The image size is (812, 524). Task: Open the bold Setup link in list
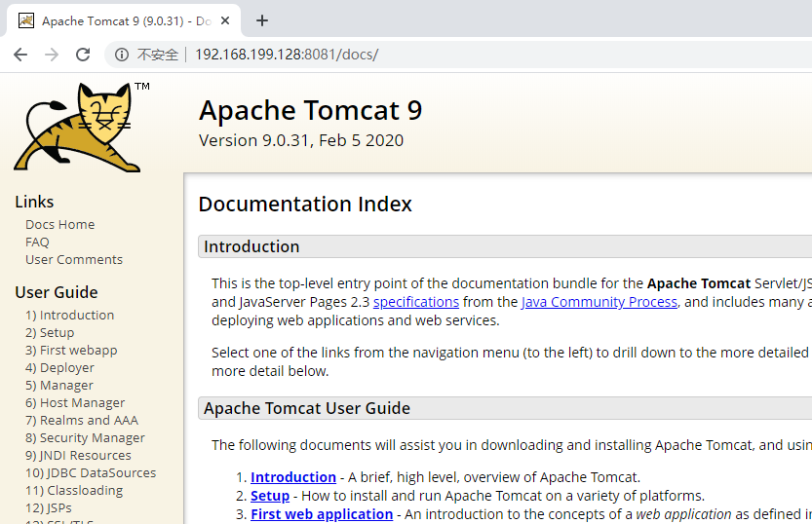(270, 496)
